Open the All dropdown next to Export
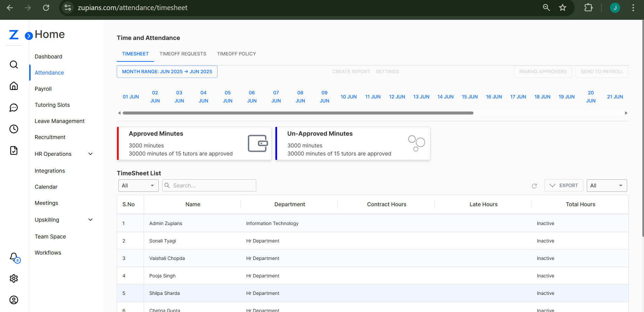 [x=606, y=185]
